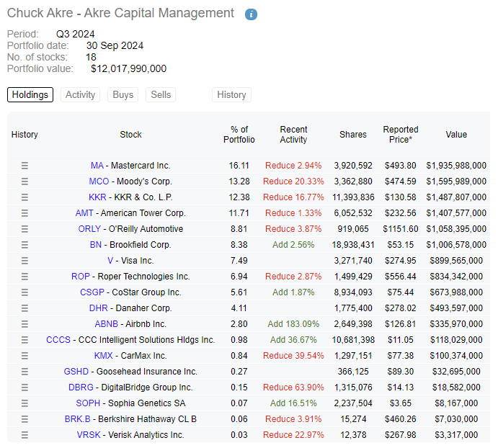
Task: Click the '18,938,431' shares cell
Action: pyautogui.click(x=353, y=245)
